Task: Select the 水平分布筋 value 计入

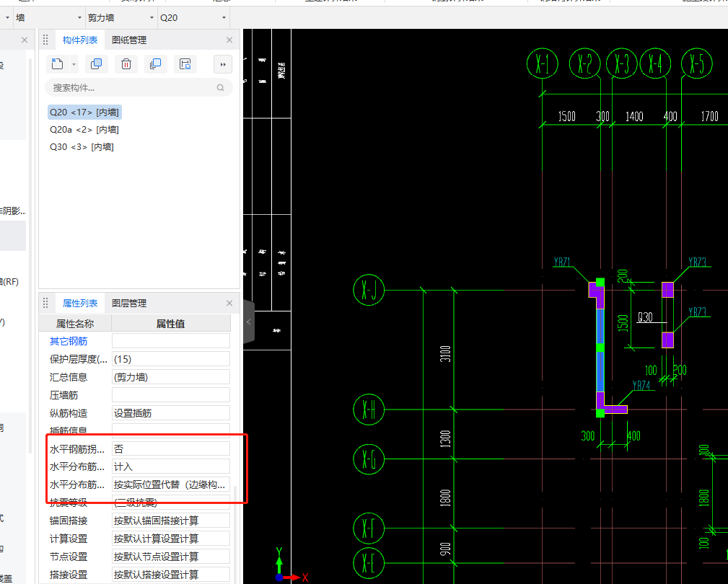Action: 171,466
